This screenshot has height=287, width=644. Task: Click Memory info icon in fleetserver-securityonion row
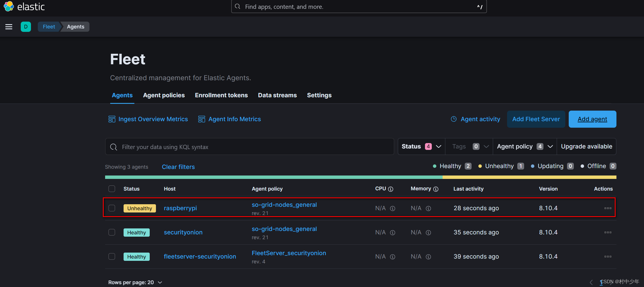tap(428, 257)
